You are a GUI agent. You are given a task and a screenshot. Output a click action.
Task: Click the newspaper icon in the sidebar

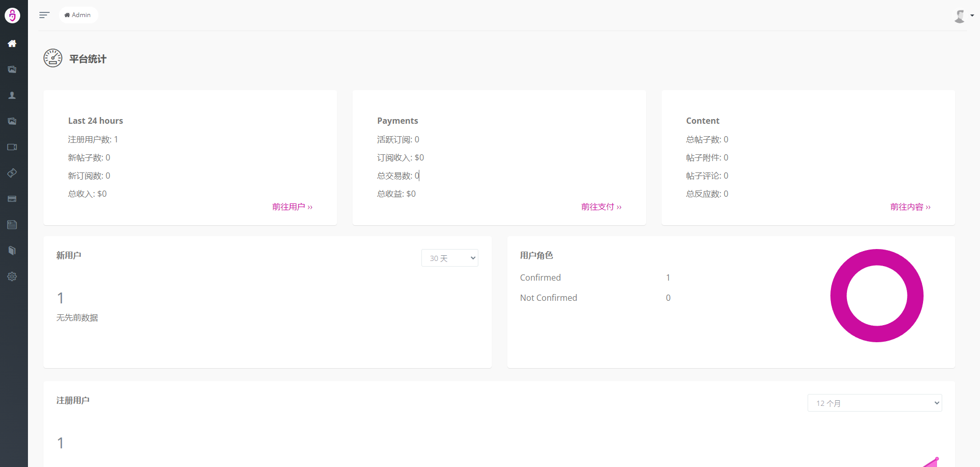point(12,225)
